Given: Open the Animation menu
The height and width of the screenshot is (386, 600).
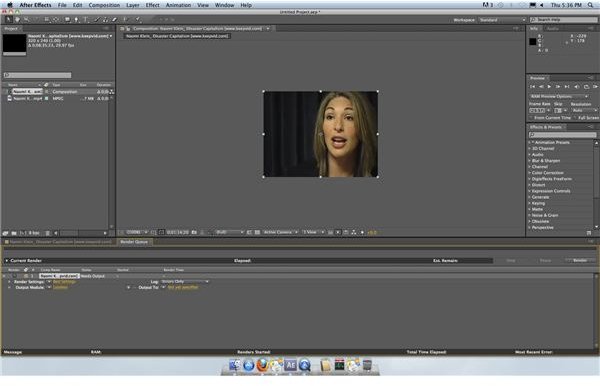Looking at the screenshot, I should [178, 5].
